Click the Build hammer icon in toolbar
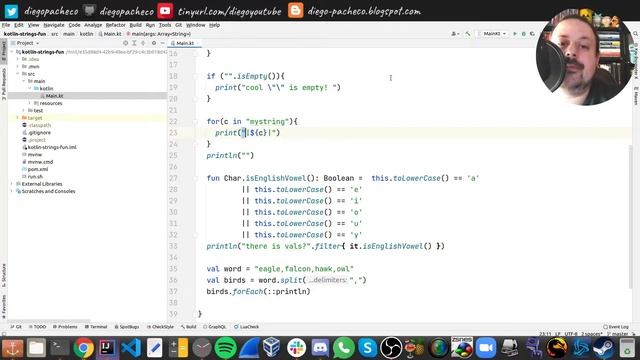640x360 pixels. click(x=468, y=34)
